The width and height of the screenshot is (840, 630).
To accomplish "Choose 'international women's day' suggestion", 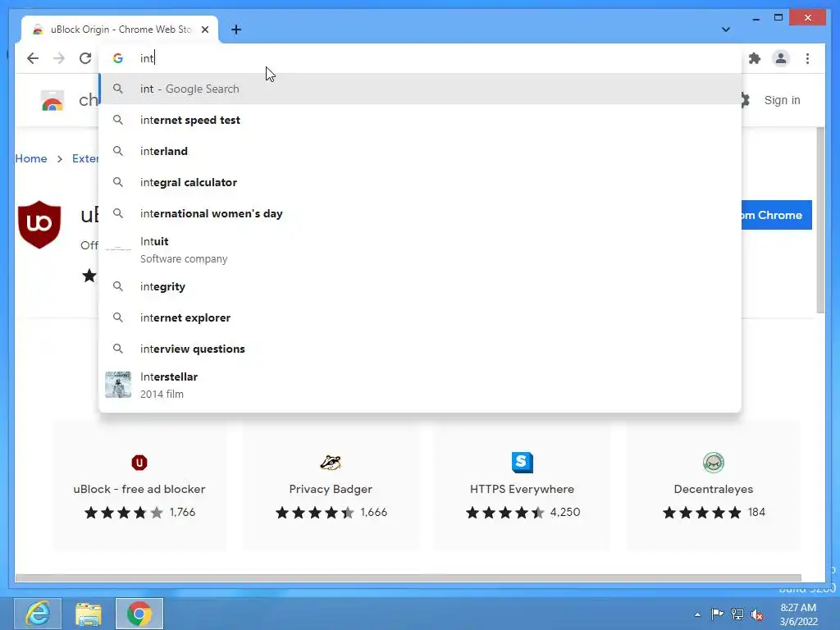I will point(420,213).
